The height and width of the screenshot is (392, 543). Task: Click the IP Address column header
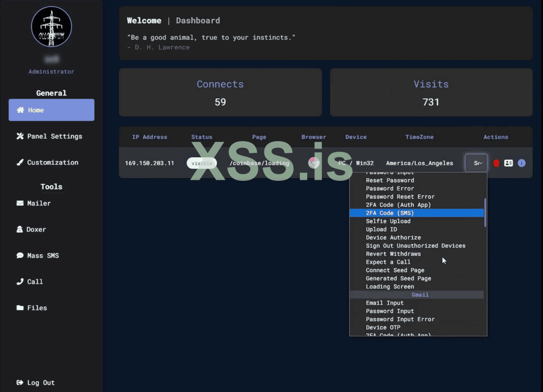pos(149,137)
